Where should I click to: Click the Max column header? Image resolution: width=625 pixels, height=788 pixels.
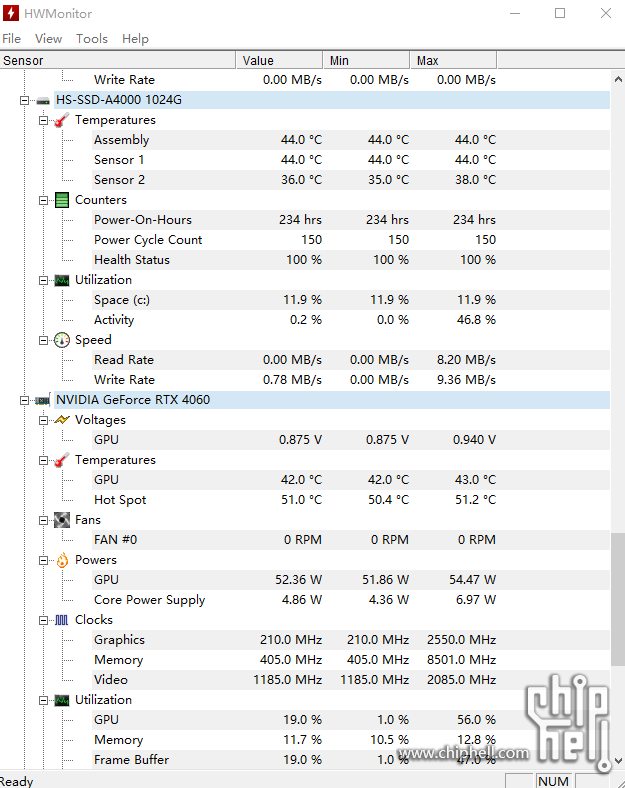[453, 60]
